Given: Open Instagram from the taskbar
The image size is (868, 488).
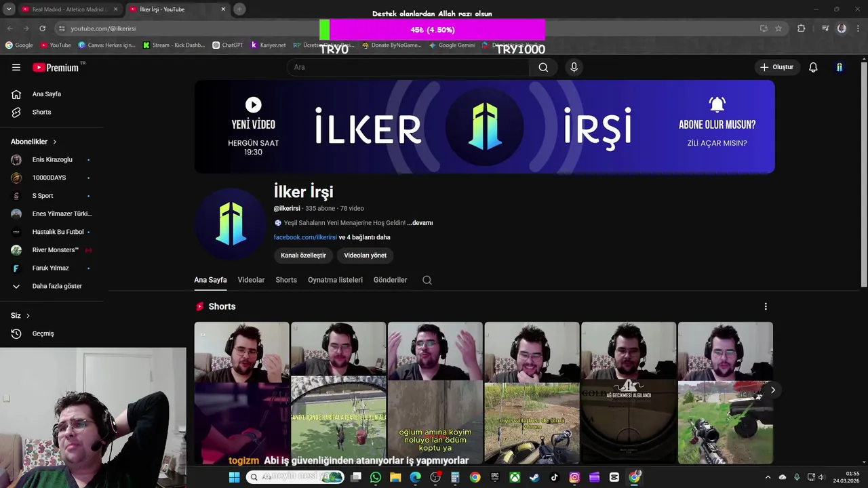Looking at the screenshot, I should 574,477.
